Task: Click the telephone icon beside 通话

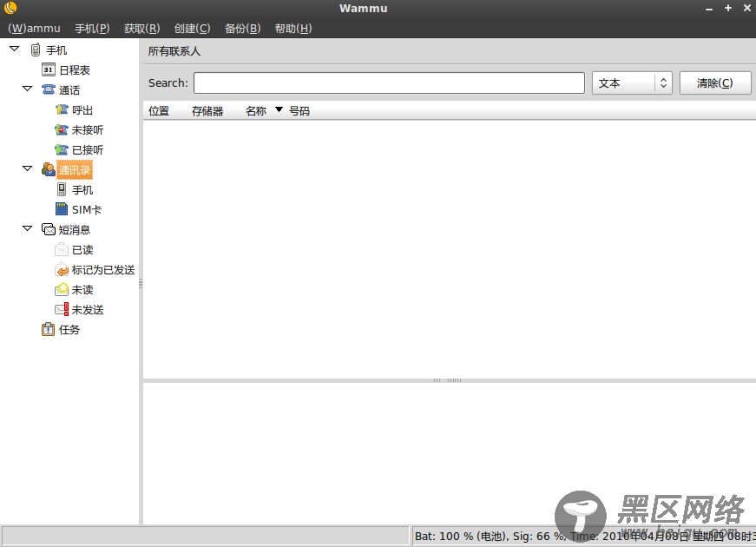Action: [x=49, y=89]
